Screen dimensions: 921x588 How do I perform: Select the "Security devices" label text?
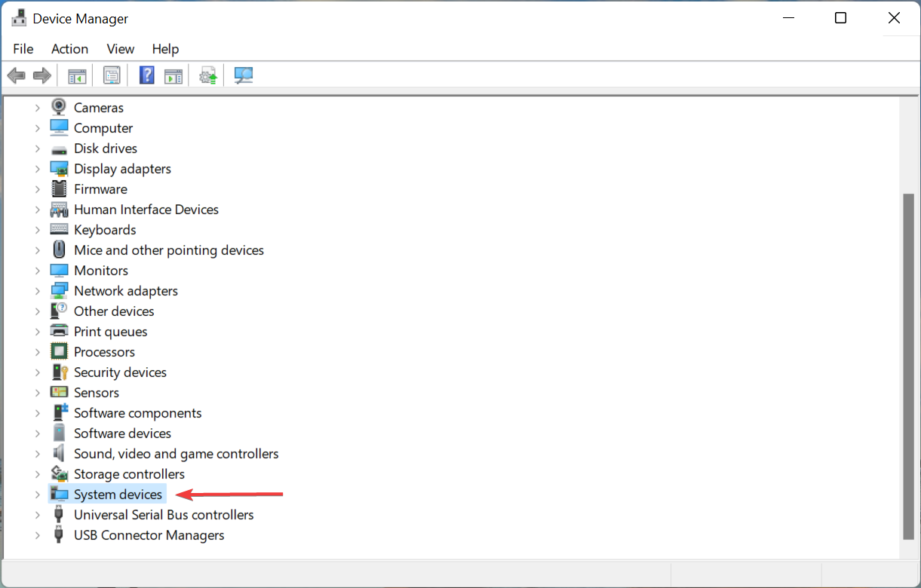click(x=120, y=372)
